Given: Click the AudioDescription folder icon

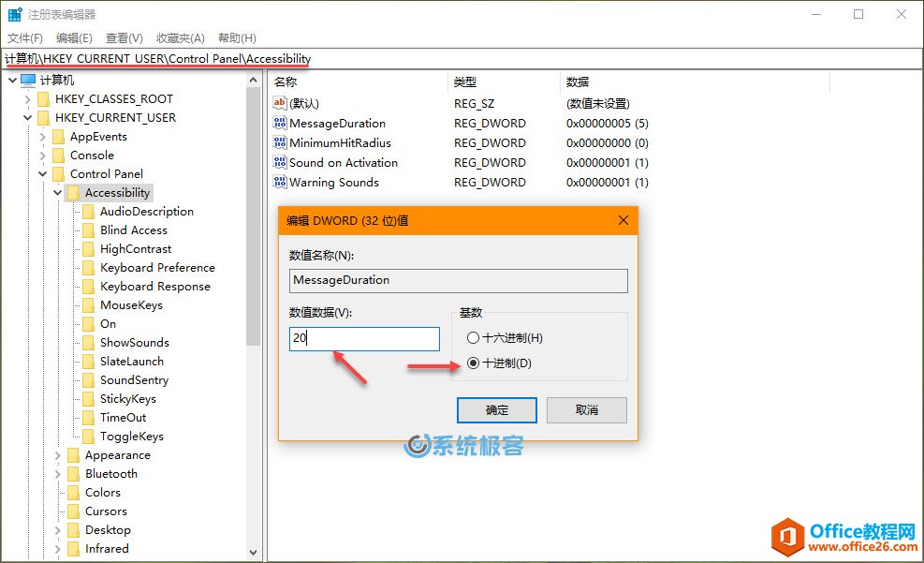Looking at the screenshot, I should click(x=88, y=212).
